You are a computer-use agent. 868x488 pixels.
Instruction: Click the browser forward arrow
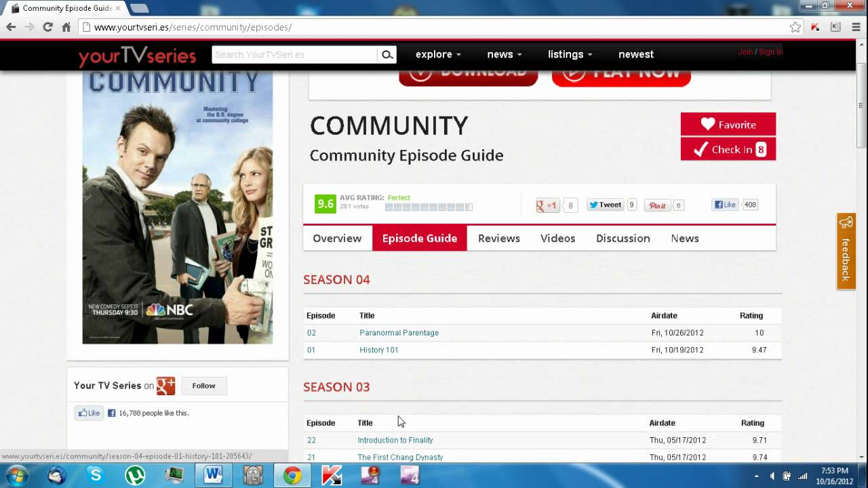[x=29, y=27]
